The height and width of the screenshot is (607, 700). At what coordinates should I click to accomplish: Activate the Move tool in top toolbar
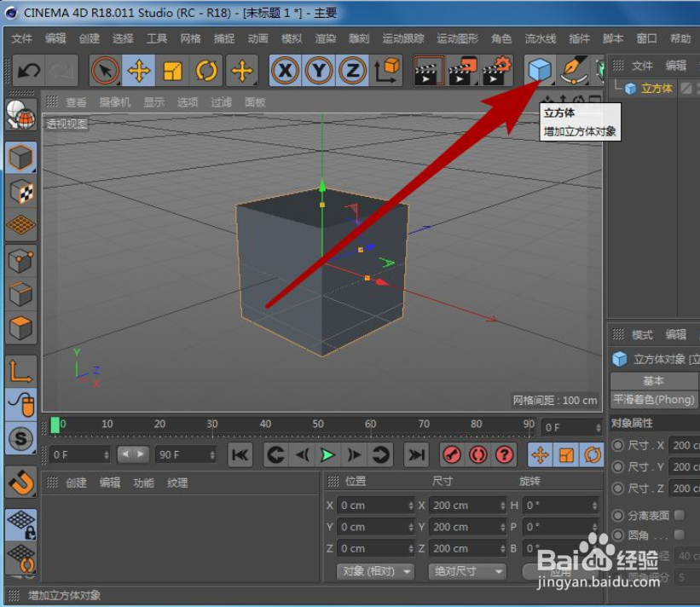point(139,70)
